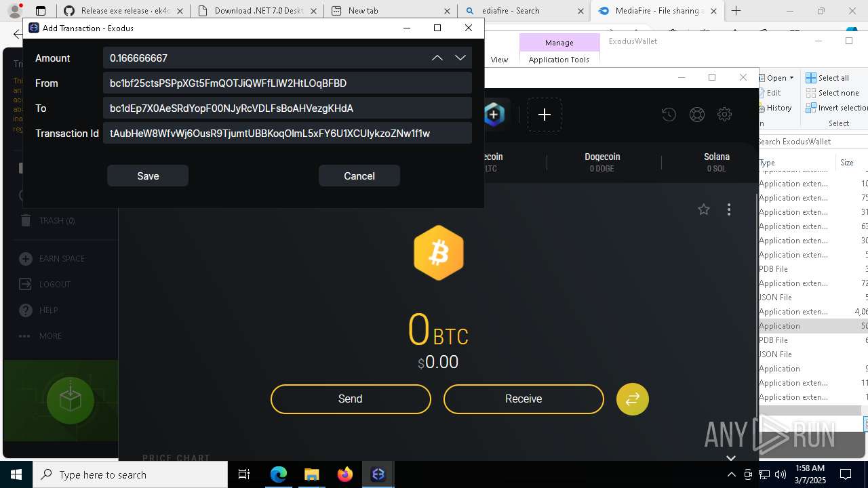
Task: Click the Bitcoin hexagon logo
Action: tap(439, 253)
